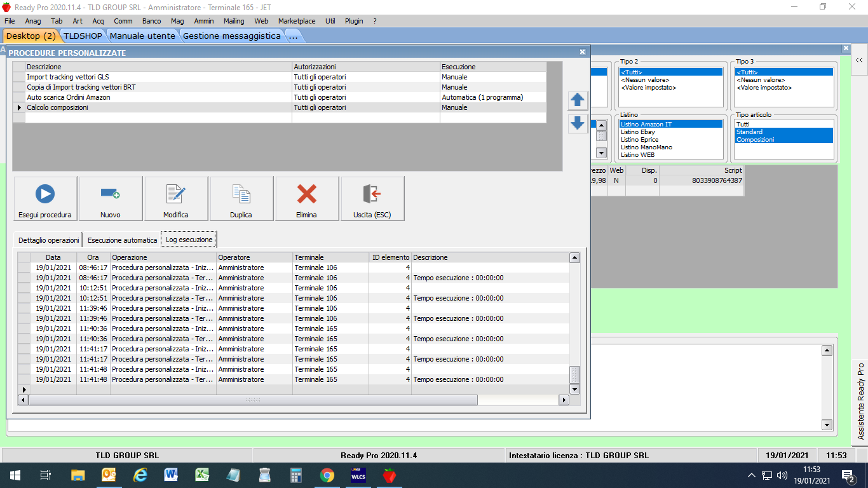Select Listino Ebay in the Listino list
The height and width of the screenshot is (488, 868).
click(671, 132)
